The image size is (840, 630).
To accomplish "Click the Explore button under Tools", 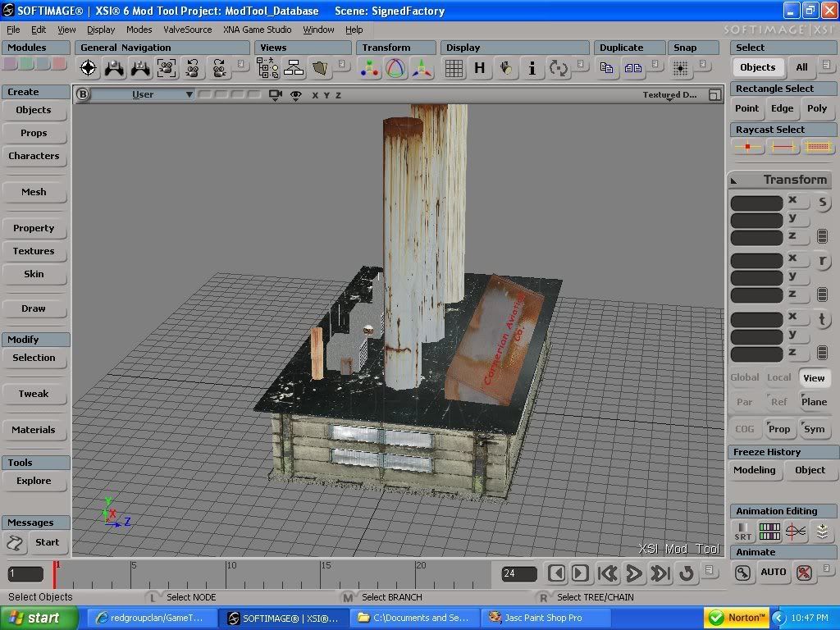I will (x=34, y=481).
